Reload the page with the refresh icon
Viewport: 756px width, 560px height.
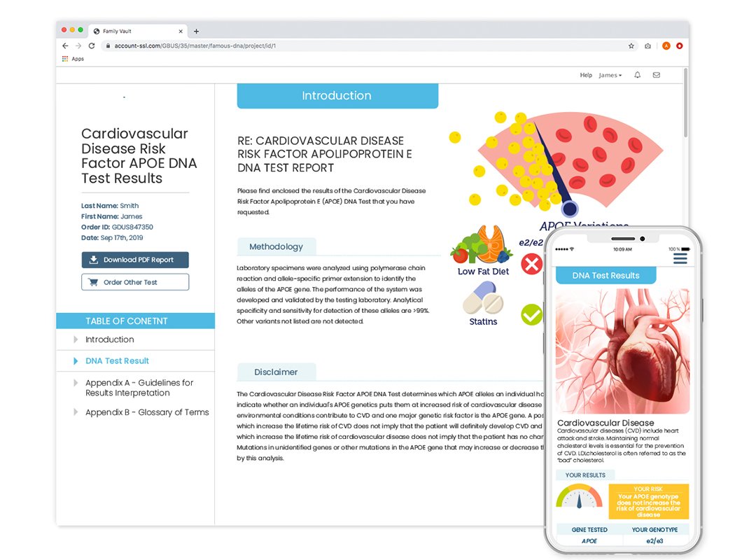[x=92, y=45]
